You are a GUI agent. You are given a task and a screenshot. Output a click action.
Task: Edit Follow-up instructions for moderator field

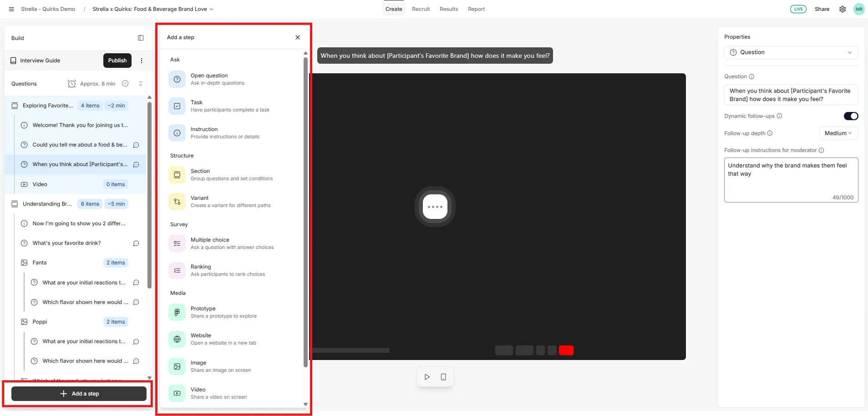791,180
